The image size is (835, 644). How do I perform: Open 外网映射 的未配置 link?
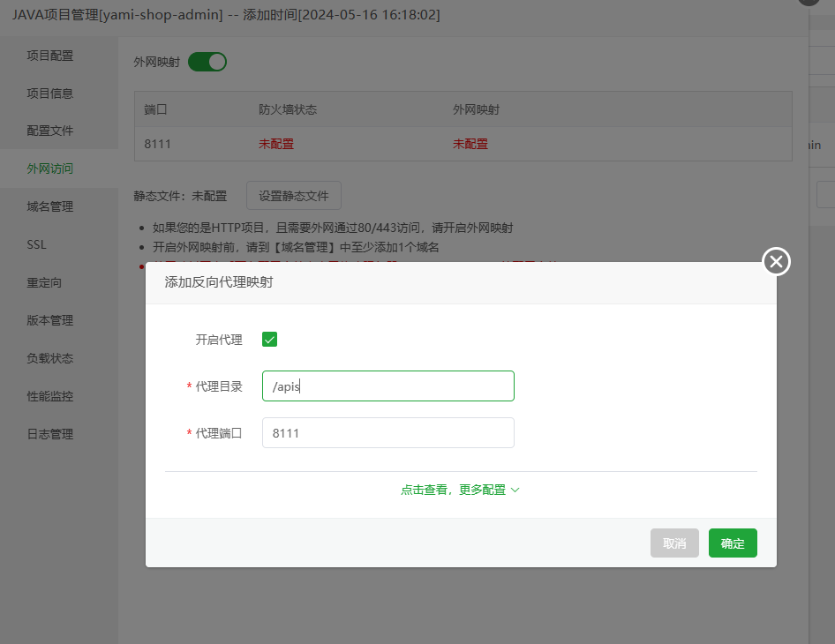click(470, 143)
